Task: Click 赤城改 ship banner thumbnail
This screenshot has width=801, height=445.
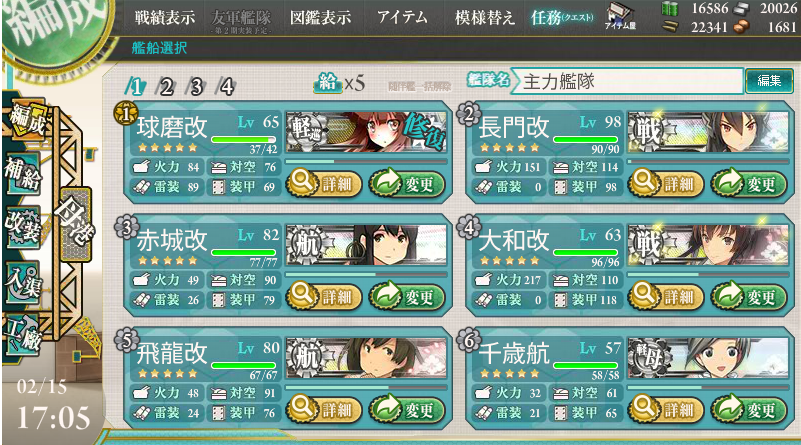Action: click(x=366, y=245)
